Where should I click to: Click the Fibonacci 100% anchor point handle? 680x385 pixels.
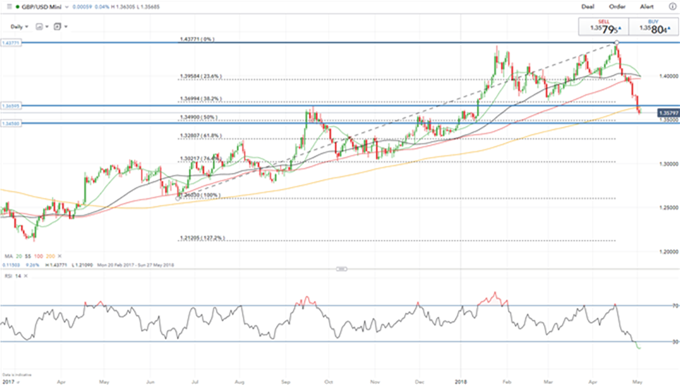(x=178, y=198)
